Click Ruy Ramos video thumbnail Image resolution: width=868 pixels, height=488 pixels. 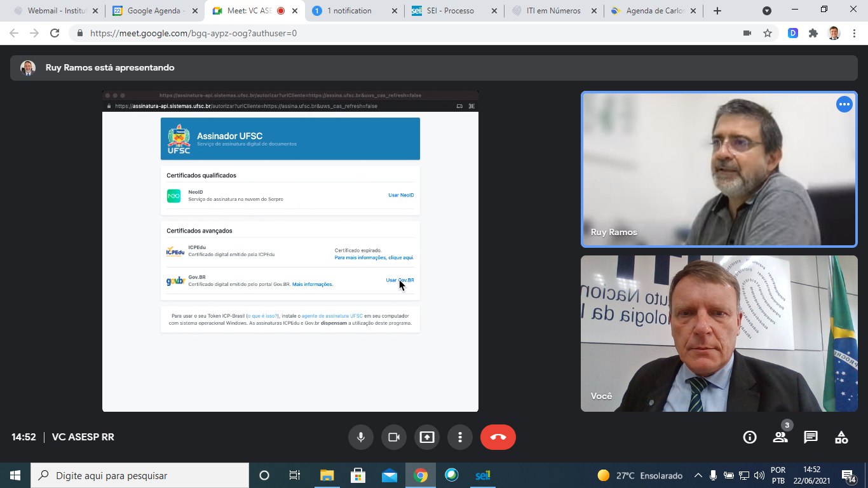click(719, 169)
